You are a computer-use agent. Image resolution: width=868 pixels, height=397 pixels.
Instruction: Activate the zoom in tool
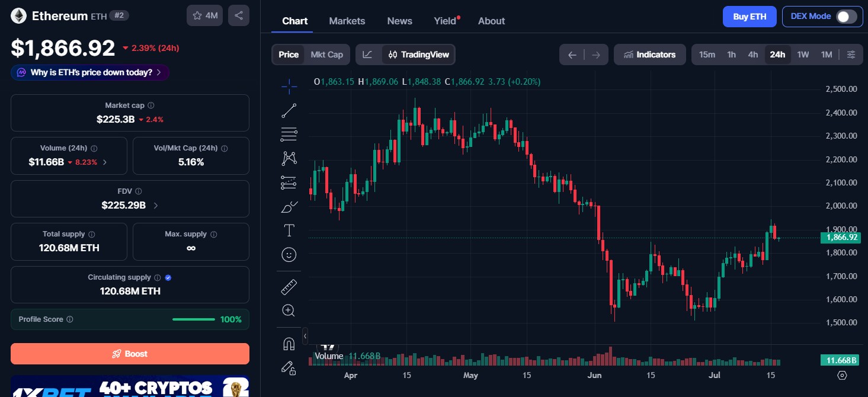click(289, 310)
